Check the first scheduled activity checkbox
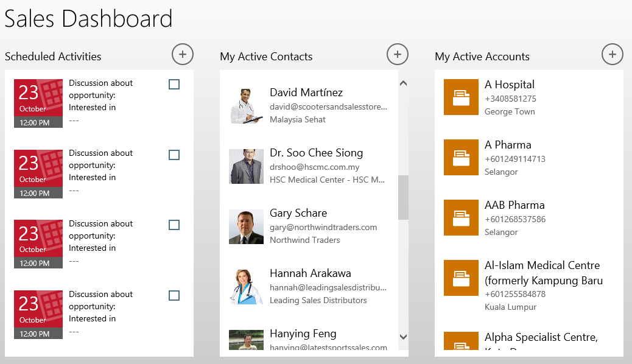 pos(174,85)
